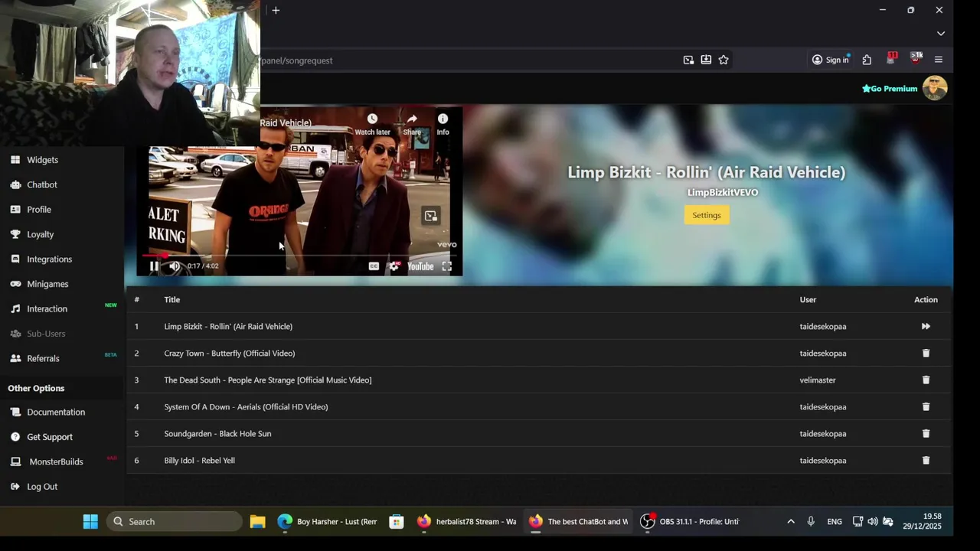The width and height of the screenshot is (980, 551).
Task: Delete The Dead South song from queue
Action: coord(926,380)
